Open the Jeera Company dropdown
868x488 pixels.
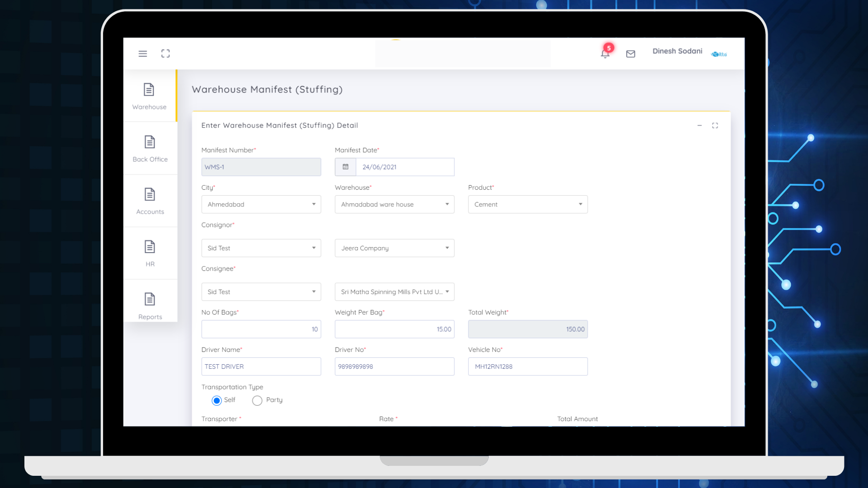coord(395,248)
